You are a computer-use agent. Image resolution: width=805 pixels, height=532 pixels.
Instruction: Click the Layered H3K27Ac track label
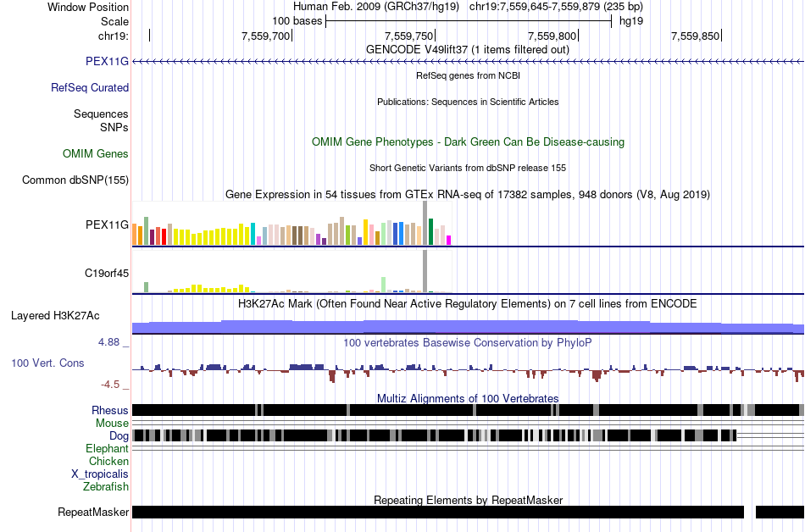coord(55,315)
